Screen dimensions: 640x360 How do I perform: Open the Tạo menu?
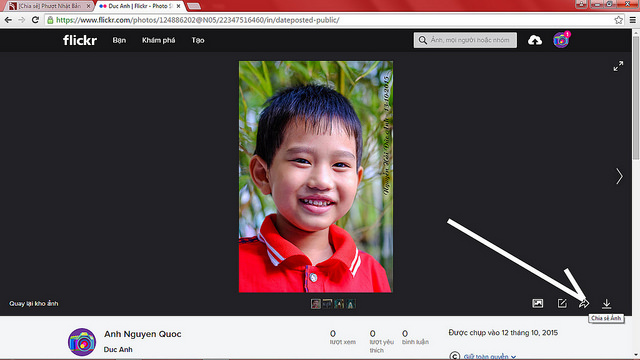tap(198, 40)
